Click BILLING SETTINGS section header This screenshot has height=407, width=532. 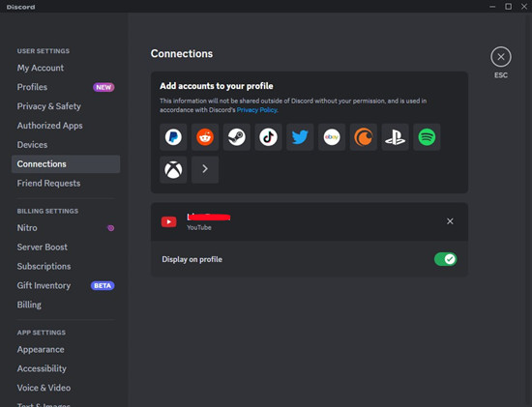pyautogui.click(x=47, y=212)
